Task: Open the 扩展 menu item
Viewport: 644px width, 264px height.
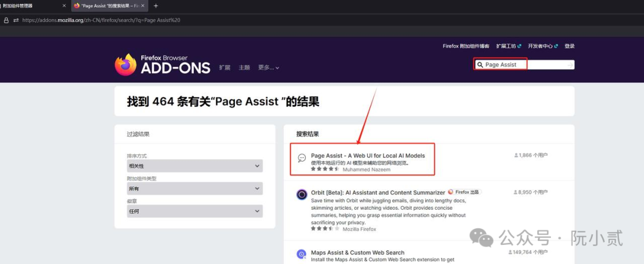Action: 225,67
